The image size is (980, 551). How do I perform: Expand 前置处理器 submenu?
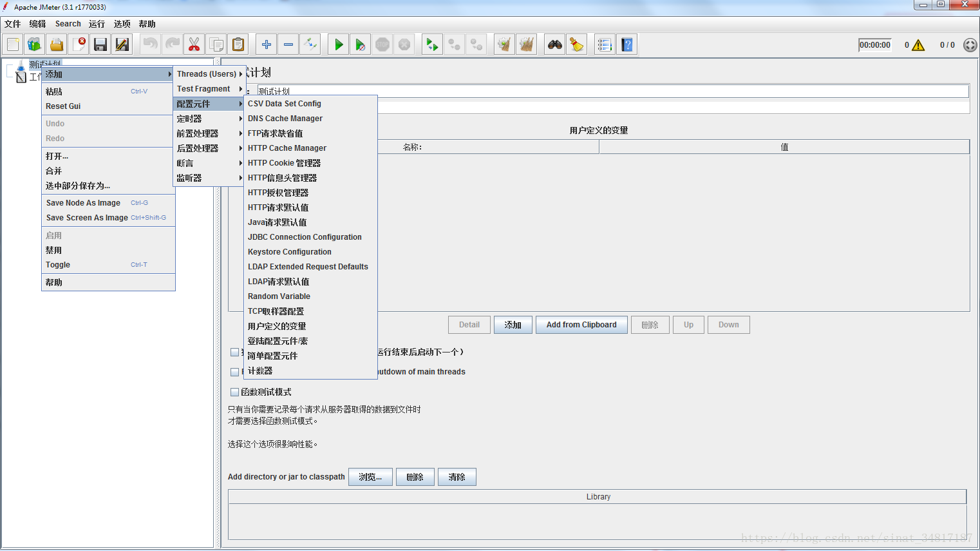pos(209,133)
